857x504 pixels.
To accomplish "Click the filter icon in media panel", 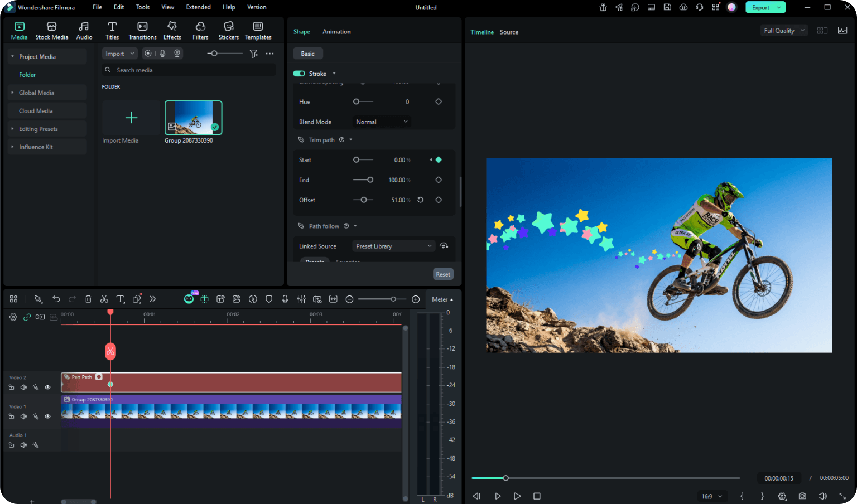I will click(253, 54).
